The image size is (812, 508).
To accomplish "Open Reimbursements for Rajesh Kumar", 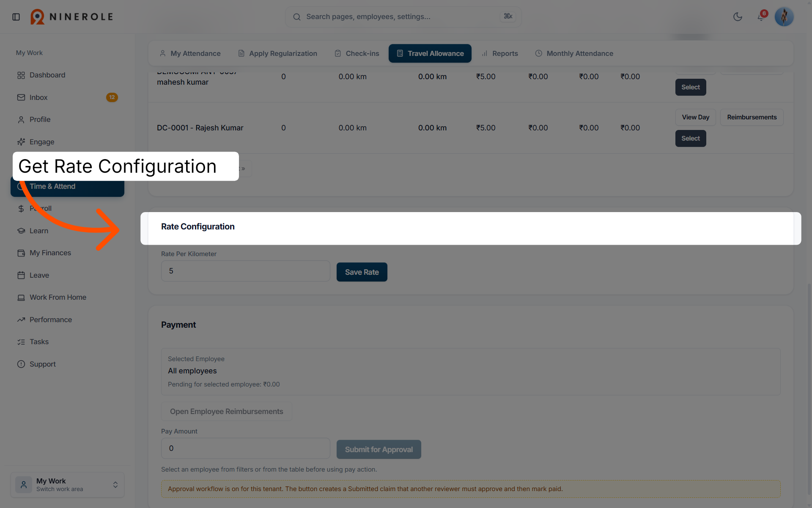I will (x=752, y=117).
